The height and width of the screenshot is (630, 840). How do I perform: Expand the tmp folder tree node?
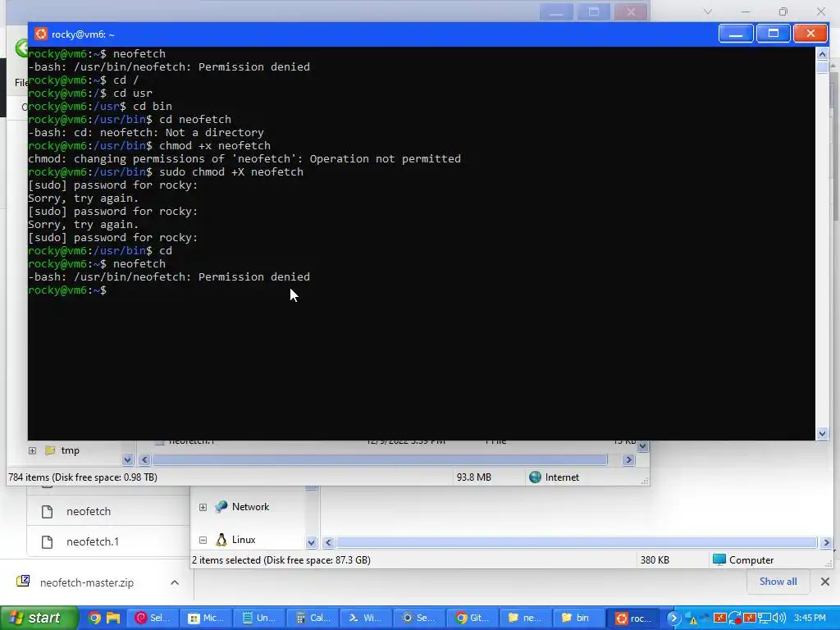(x=32, y=450)
